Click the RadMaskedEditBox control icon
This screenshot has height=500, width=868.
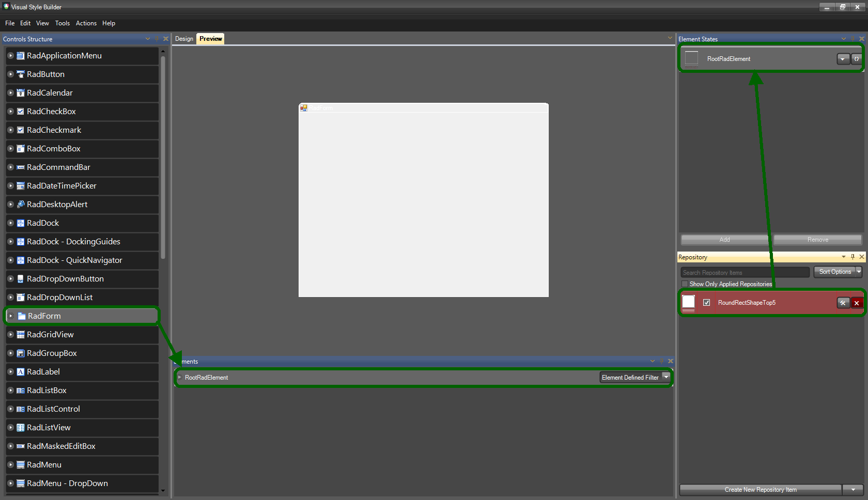pos(21,446)
